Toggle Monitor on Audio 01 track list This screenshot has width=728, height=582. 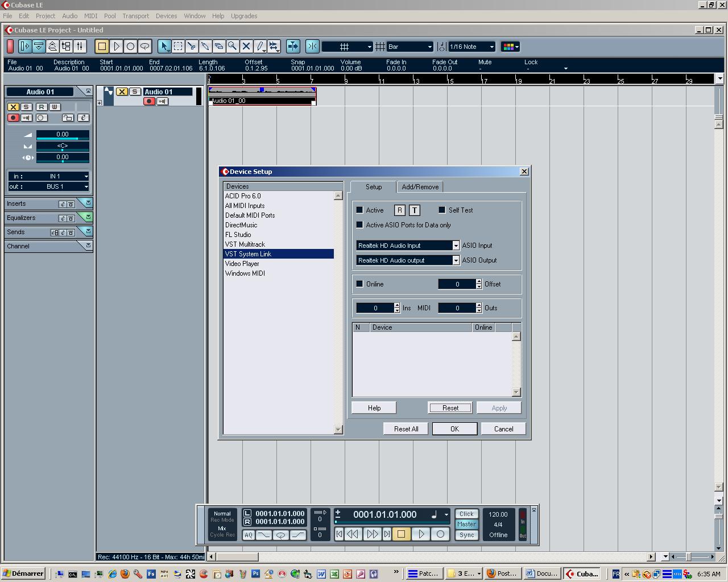tap(163, 101)
